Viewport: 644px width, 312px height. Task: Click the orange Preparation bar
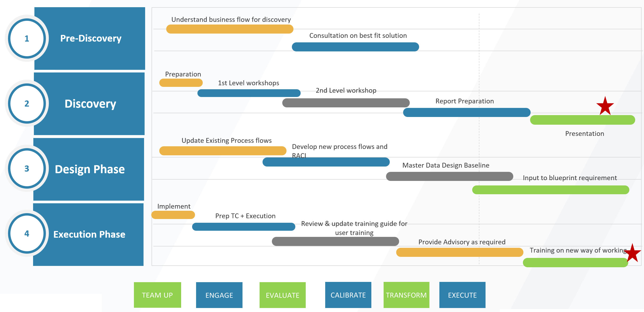tap(181, 83)
